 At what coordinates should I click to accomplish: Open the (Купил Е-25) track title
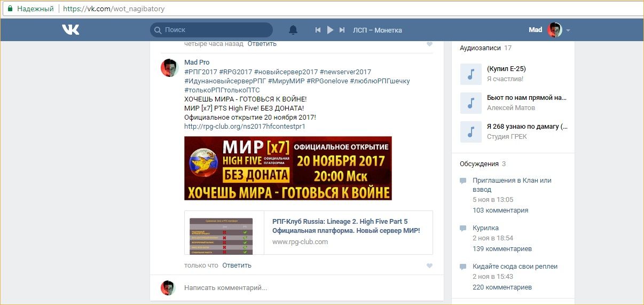click(507, 69)
